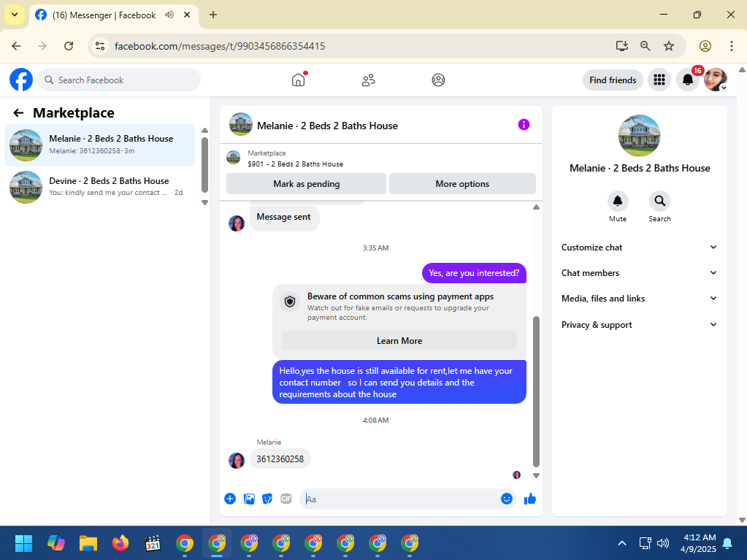747x560 pixels.
Task: Attach a file using the photo icon
Action: pyautogui.click(x=249, y=499)
